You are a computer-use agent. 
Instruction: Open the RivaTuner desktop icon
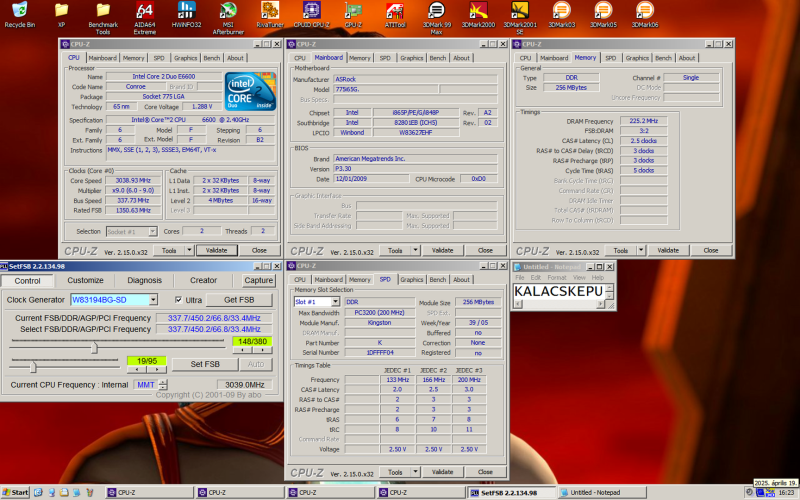pos(270,12)
